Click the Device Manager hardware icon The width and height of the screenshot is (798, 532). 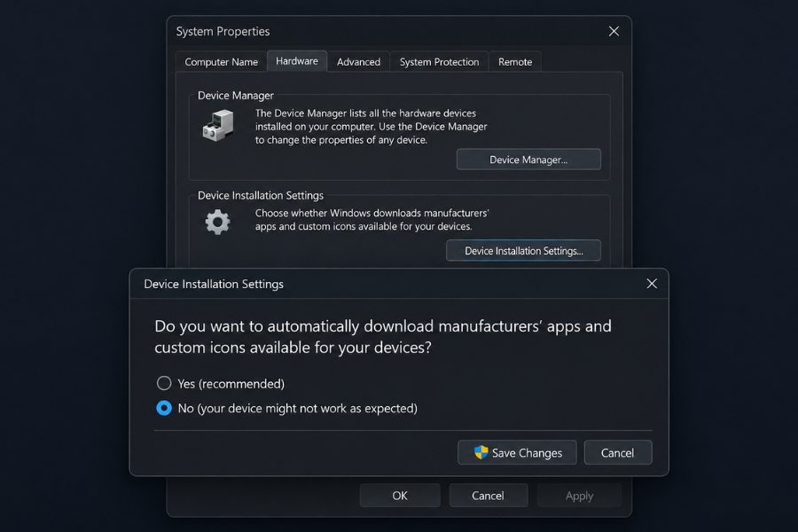tap(218, 125)
